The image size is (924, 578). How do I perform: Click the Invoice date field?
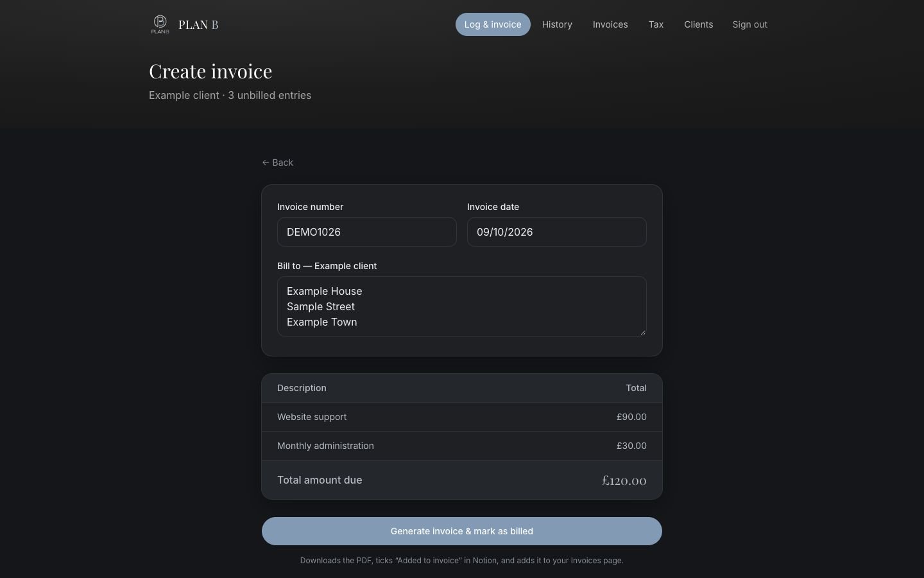pyautogui.click(x=557, y=232)
